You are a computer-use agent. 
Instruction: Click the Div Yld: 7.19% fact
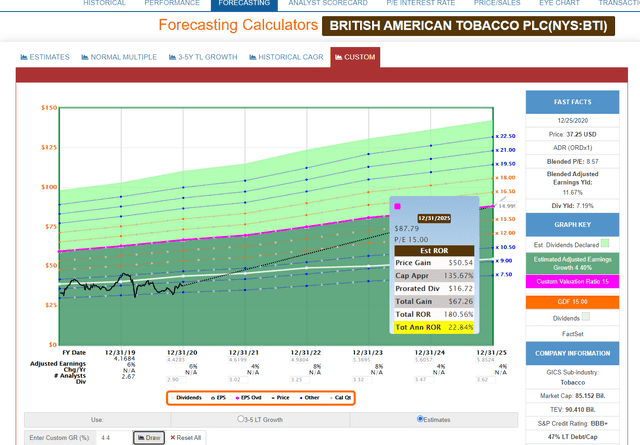[572, 206]
